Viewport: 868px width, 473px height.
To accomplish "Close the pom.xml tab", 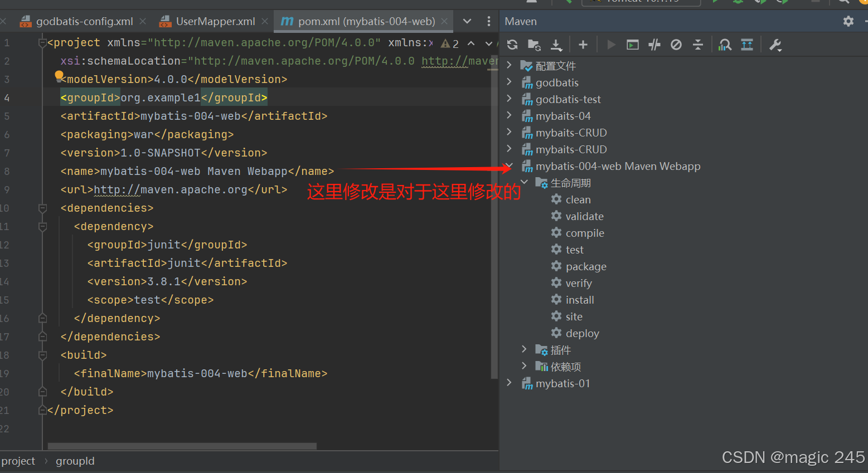I will click(x=444, y=21).
